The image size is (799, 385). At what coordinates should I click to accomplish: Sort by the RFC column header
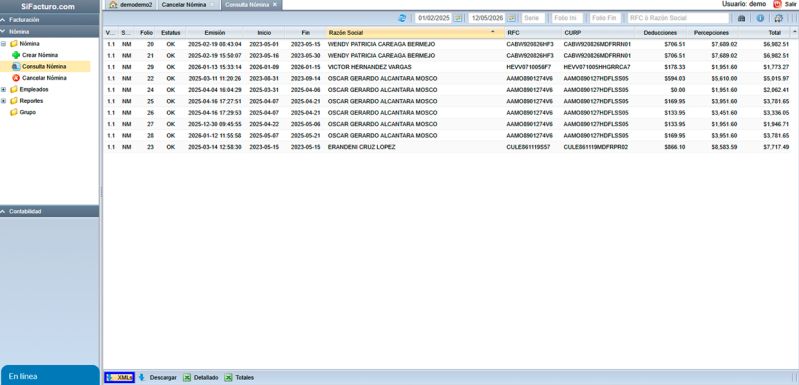tap(533, 33)
